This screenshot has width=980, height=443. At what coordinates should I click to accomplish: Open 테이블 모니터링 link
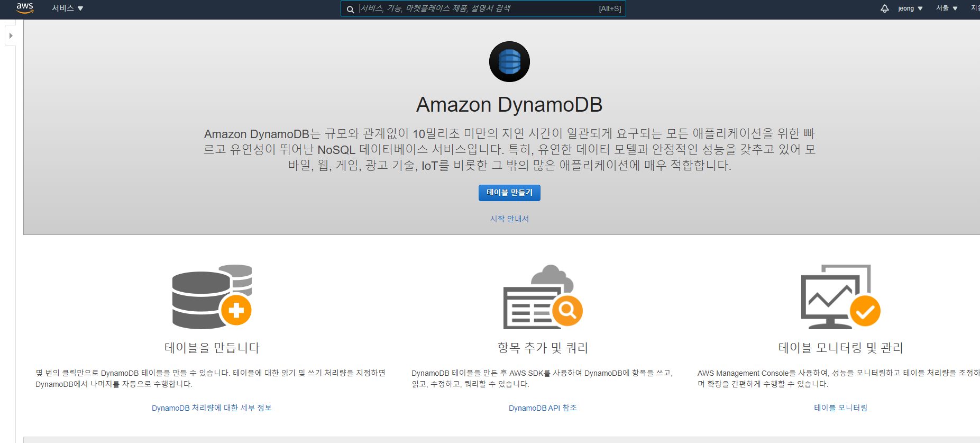point(840,408)
